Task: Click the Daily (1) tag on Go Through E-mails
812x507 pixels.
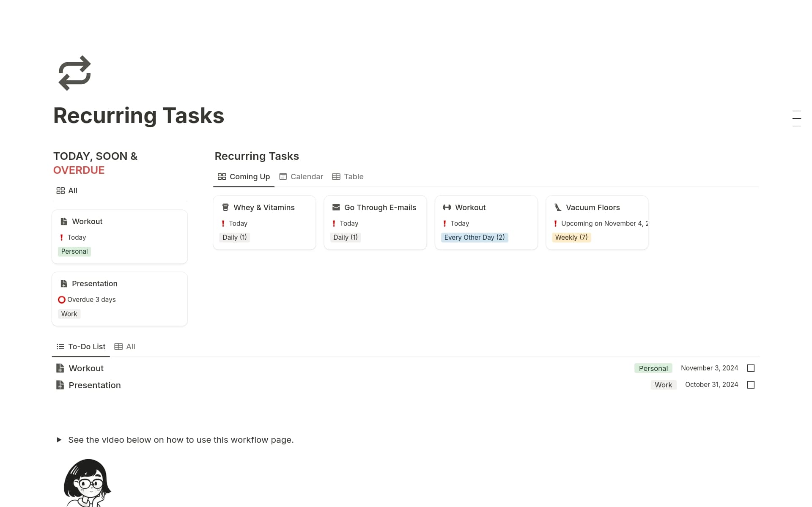Action: coord(346,237)
